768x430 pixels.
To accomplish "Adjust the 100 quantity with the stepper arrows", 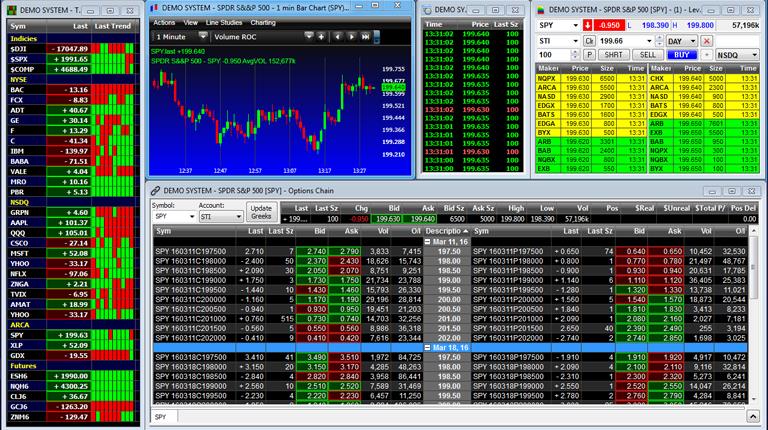I will click(575, 55).
